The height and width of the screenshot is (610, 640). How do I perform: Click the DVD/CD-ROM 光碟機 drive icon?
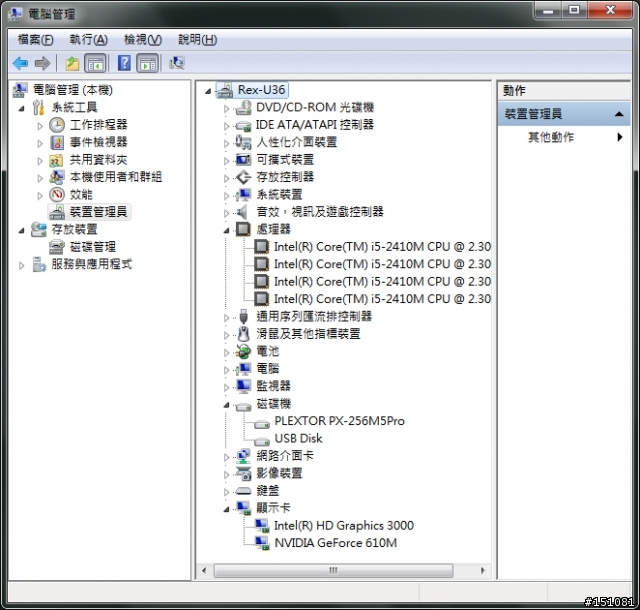(x=244, y=108)
